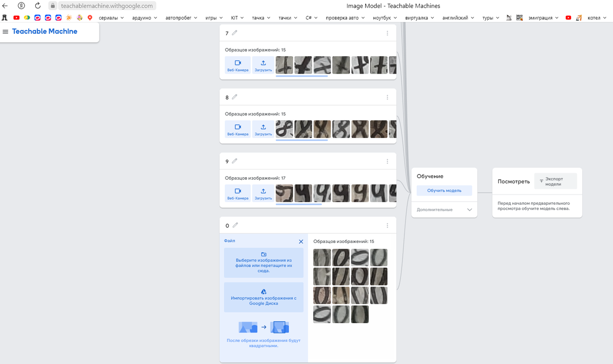Open the котел bookmarks folder
Image resolution: width=613 pixels, height=364 pixels.
(x=597, y=17)
